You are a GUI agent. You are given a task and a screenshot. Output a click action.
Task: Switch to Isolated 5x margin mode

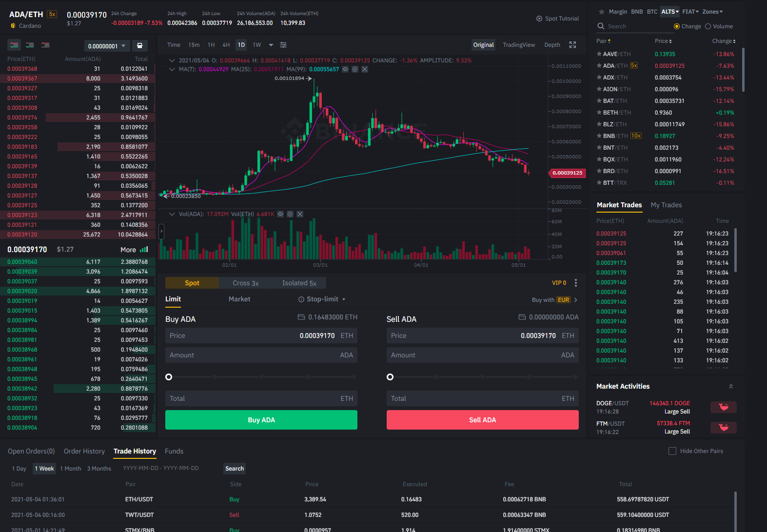(299, 283)
